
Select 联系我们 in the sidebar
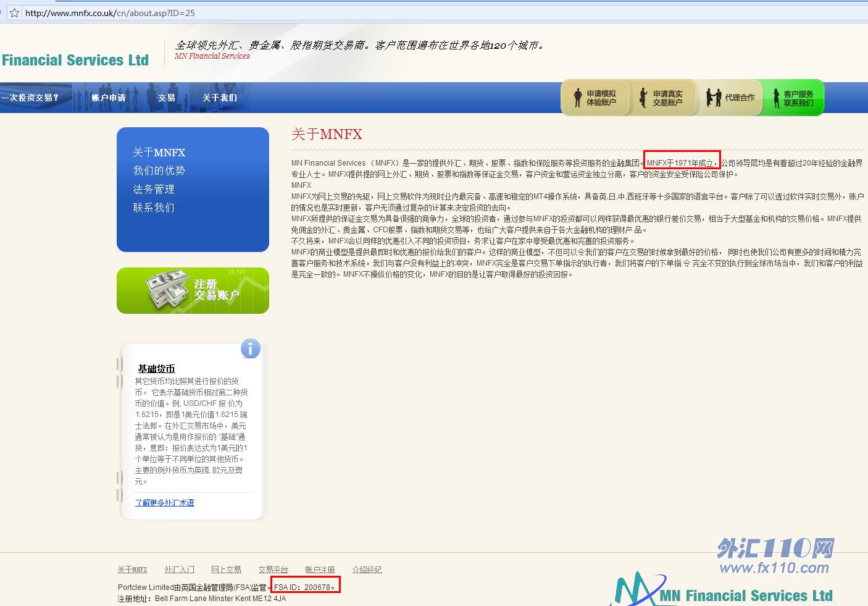tap(154, 208)
